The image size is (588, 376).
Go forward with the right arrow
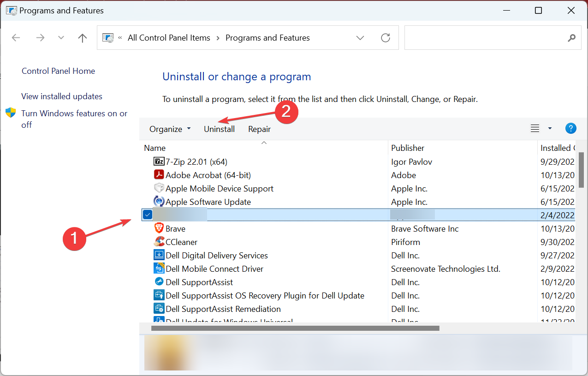pyautogui.click(x=40, y=38)
